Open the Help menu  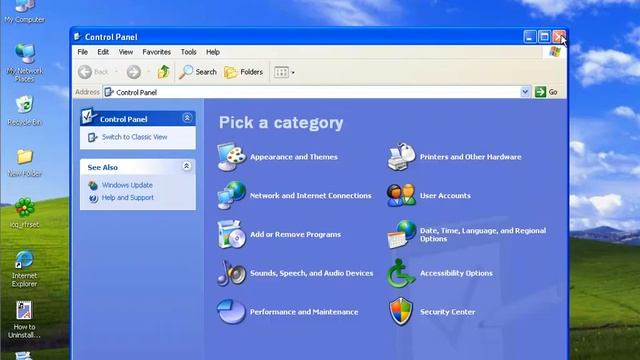pos(213,52)
